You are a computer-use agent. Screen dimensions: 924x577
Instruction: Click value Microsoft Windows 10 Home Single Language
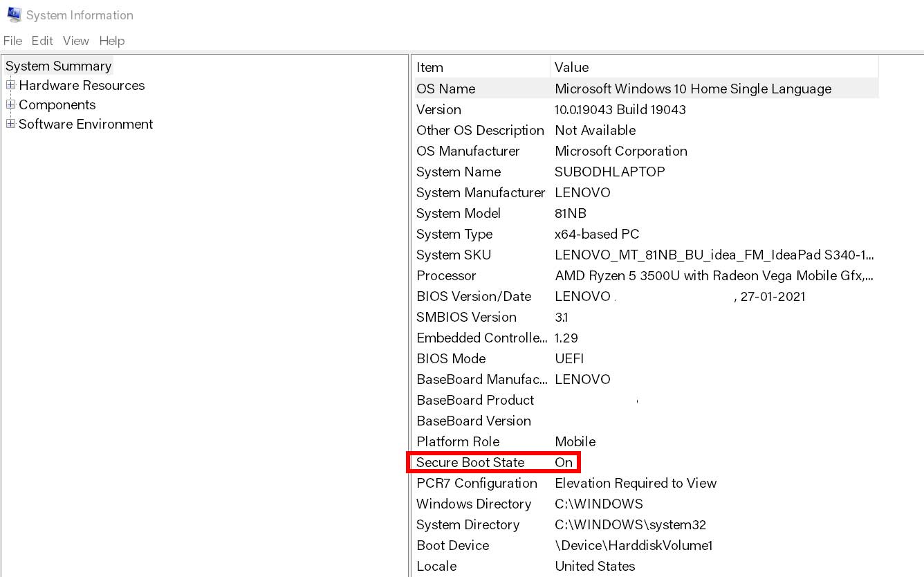point(693,89)
